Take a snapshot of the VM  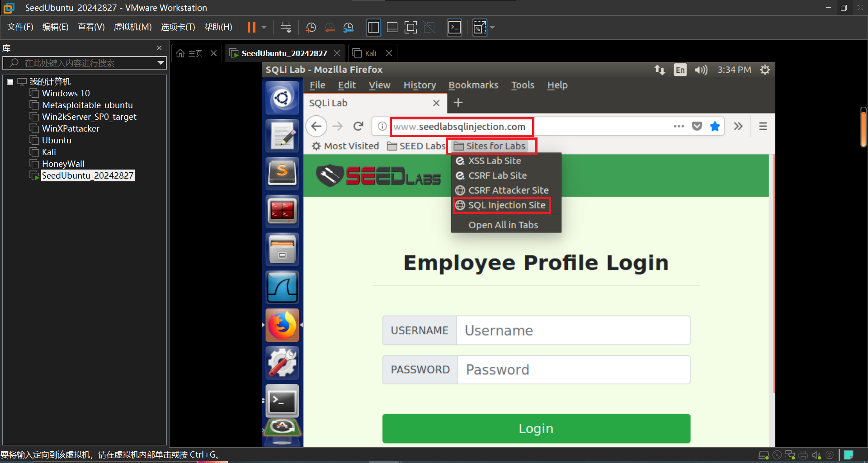coord(311,28)
